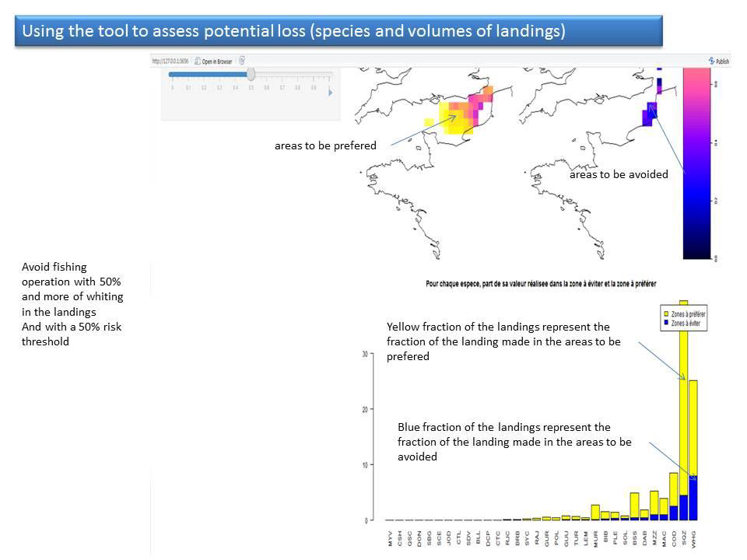Viewport: 747px width, 560px height.
Task: Click the BLL species axis label
Action: [479, 538]
